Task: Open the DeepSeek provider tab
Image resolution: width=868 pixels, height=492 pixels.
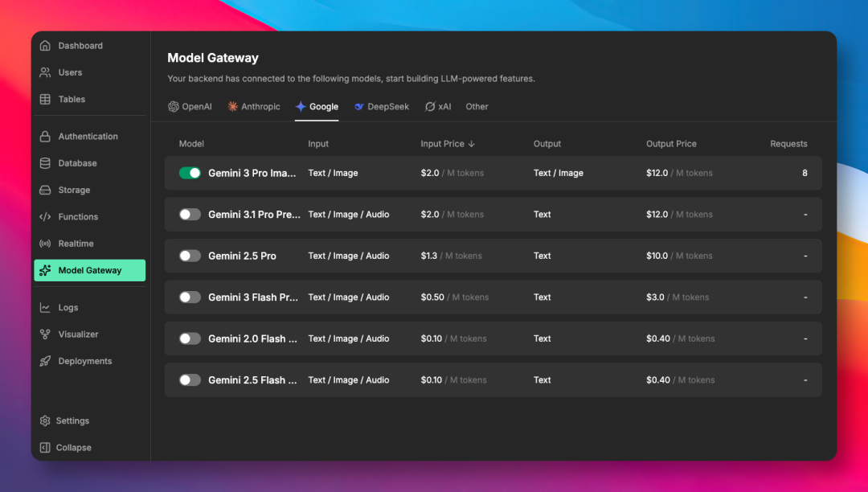Action: click(x=382, y=107)
